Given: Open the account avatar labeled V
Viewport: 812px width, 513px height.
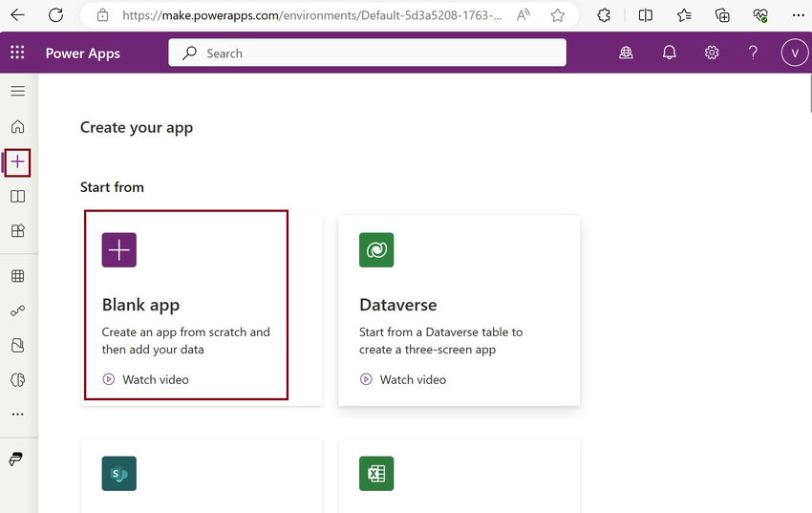Looking at the screenshot, I should click(x=795, y=53).
